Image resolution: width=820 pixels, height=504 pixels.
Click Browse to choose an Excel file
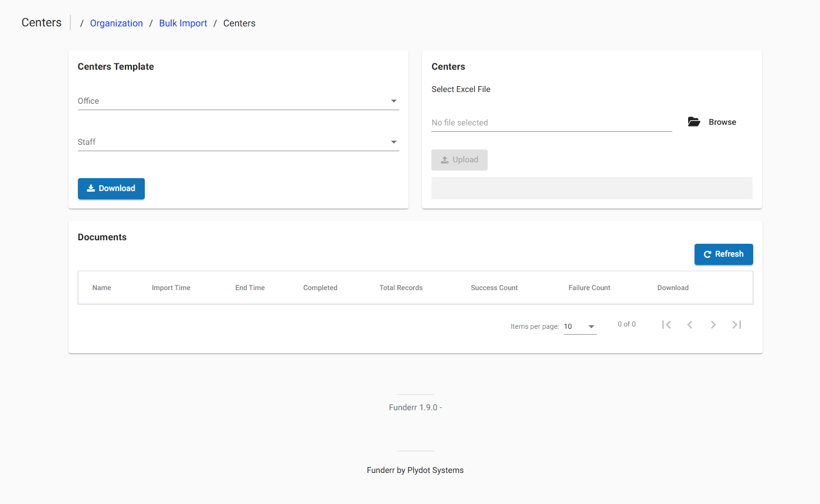coord(722,121)
